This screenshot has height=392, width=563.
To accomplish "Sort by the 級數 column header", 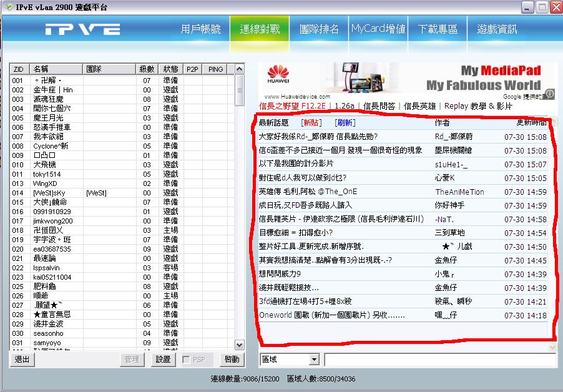I will pyautogui.click(x=147, y=69).
